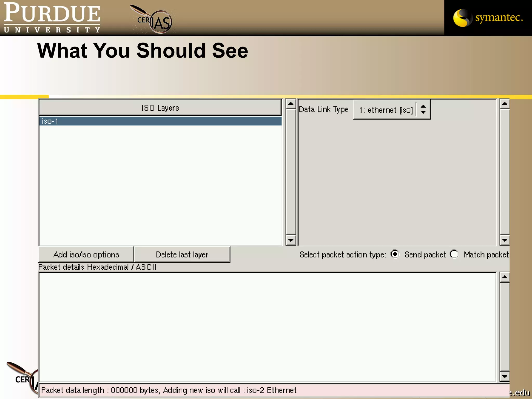The height and width of the screenshot is (399, 532).
Task: Click the Data Link Type label
Action: 323,110
